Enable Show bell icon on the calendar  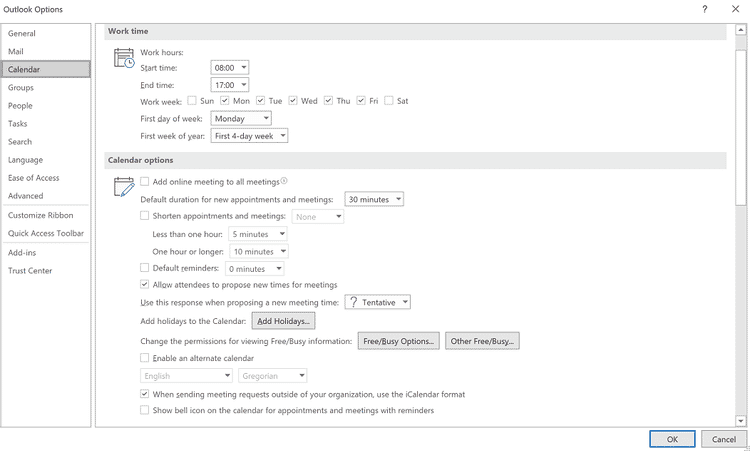[x=144, y=410]
